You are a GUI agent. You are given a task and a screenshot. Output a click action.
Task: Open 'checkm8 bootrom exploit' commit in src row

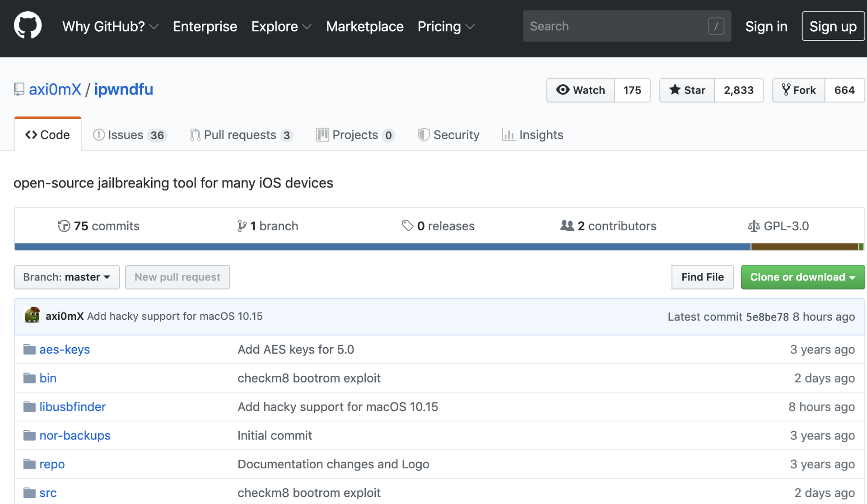(x=309, y=493)
